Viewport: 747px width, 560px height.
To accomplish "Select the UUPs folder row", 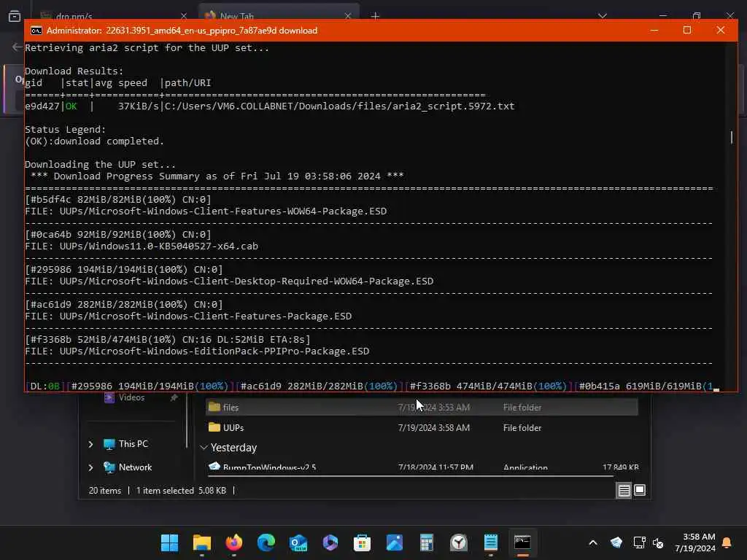I will (422, 427).
